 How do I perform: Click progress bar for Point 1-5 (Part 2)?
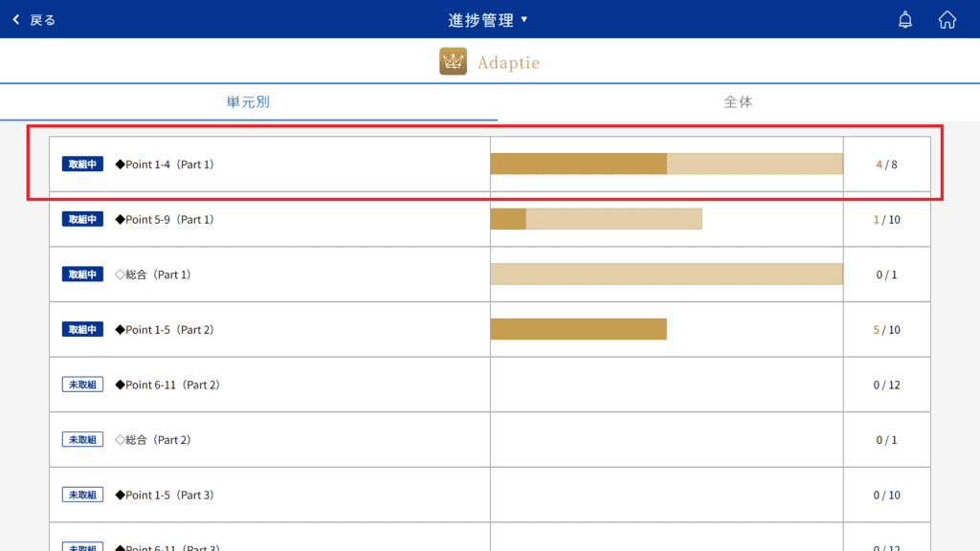click(579, 329)
